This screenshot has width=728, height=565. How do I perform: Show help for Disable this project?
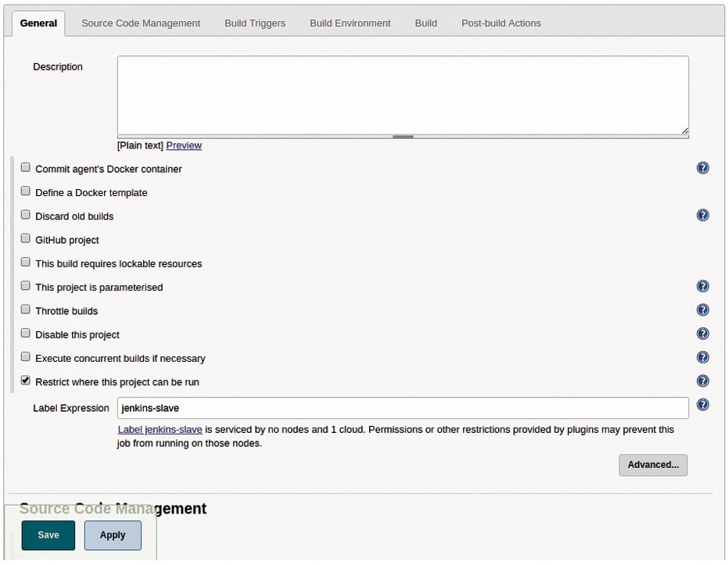click(702, 334)
